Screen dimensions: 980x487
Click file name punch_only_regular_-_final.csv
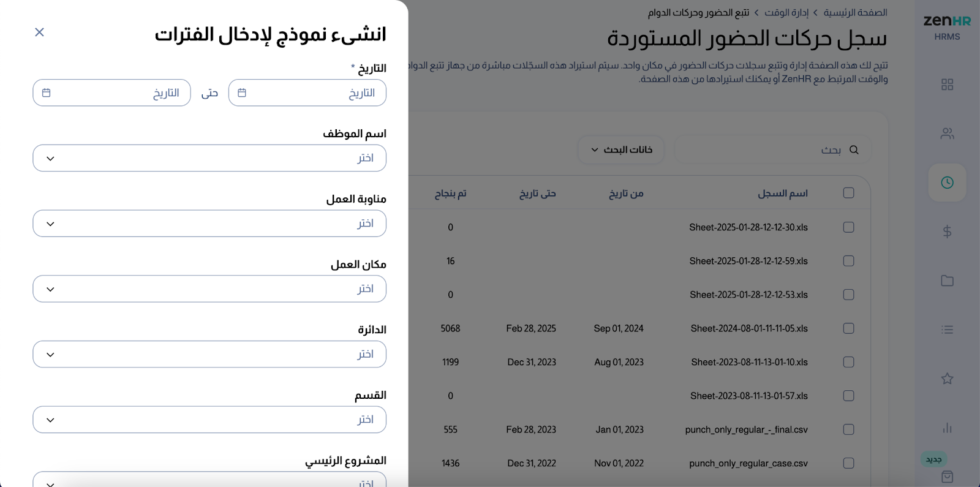coord(747,429)
